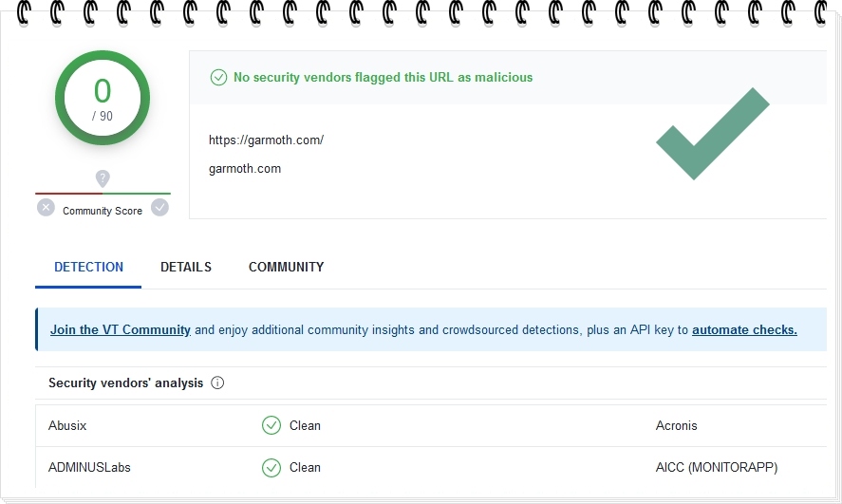Follow the Join the VT Community link
Image resolution: width=842 pixels, height=504 pixels.
click(x=121, y=330)
